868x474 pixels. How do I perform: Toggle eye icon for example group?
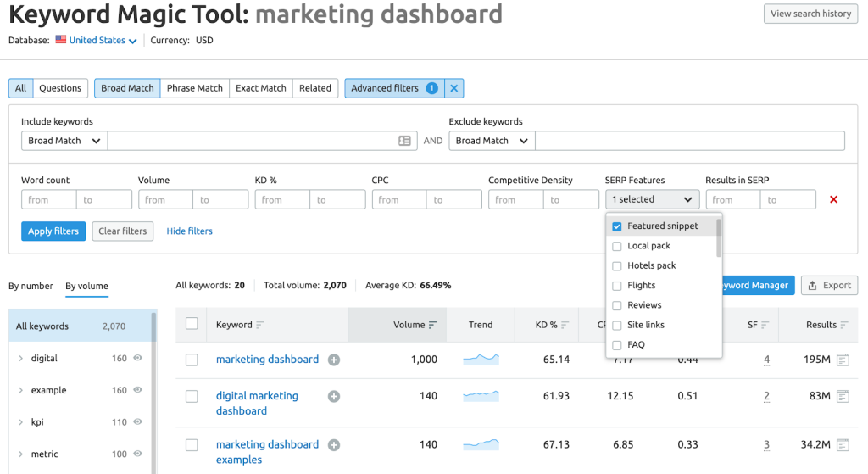click(138, 390)
